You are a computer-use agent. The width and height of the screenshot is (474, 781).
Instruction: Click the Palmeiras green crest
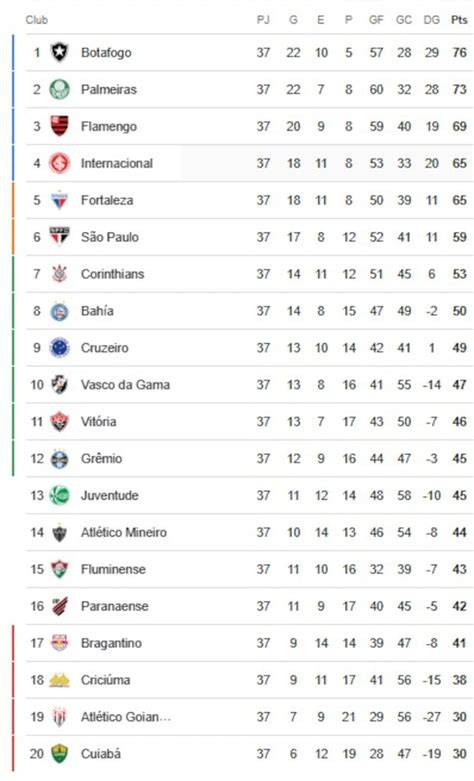click(59, 90)
